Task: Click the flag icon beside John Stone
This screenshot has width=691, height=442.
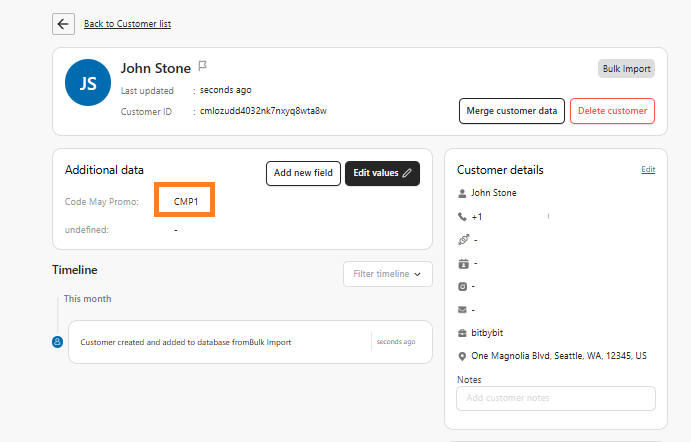Action: click(202, 66)
